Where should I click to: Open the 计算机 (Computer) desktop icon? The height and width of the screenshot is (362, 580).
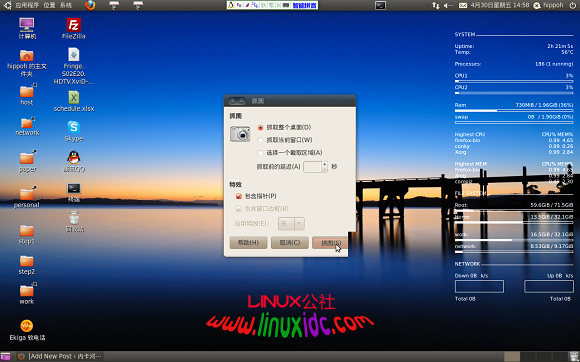[27, 28]
